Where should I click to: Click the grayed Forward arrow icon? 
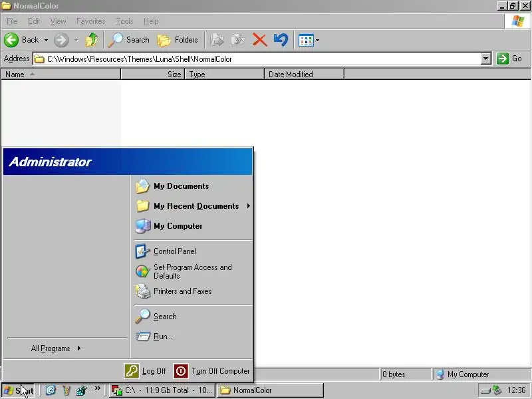61,40
